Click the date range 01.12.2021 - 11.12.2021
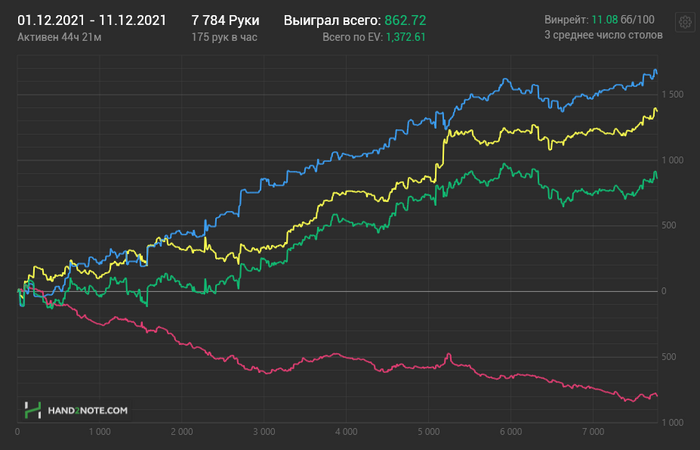The image size is (700, 450). (x=92, y=21)
